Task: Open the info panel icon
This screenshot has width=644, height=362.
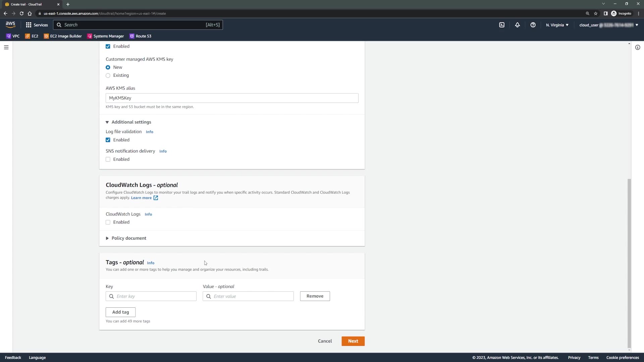Action: (637, 47)
